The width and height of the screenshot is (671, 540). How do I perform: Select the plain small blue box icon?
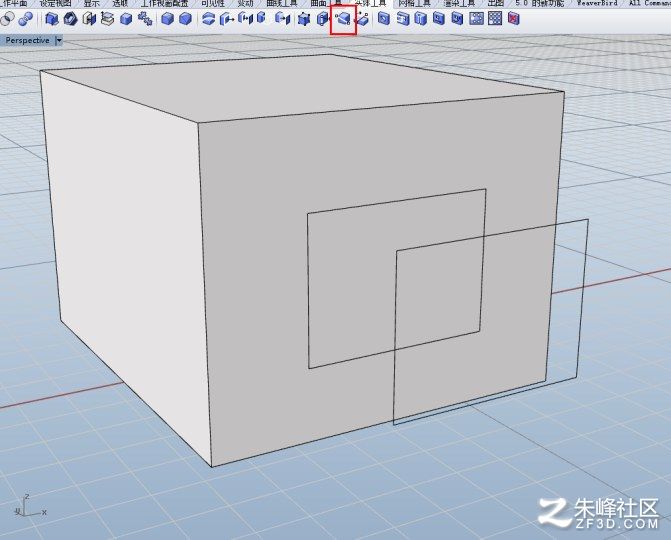[126, 19]
